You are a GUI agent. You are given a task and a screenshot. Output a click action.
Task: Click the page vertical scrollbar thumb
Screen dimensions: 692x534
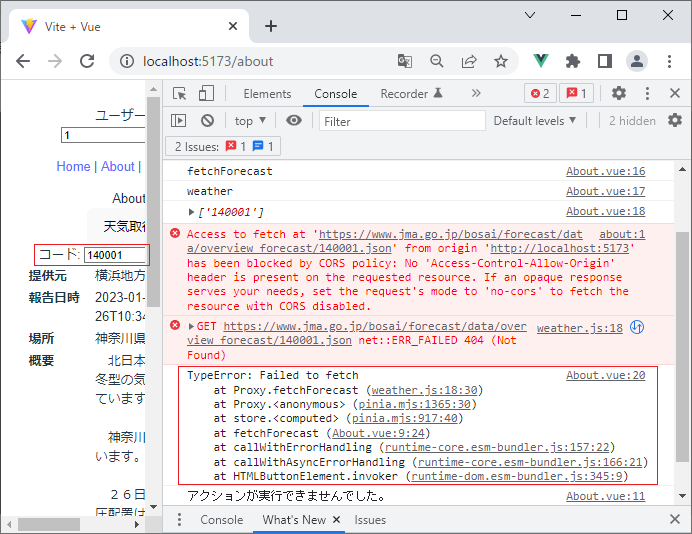[x=154, y=201]
